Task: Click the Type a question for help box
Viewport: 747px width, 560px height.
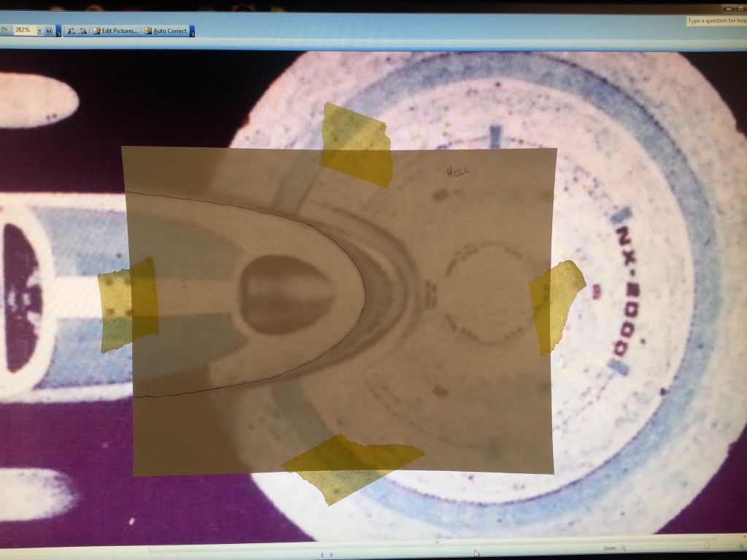Action: pos(716,20)
